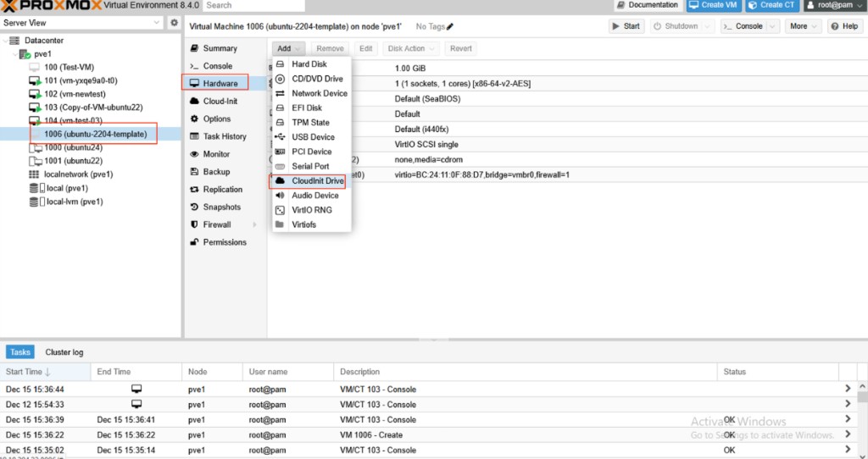Image resolution: width=868 pixels, height=459 pixels.
Task: Click the Permissions unlock icon
Action: [194, 242]
